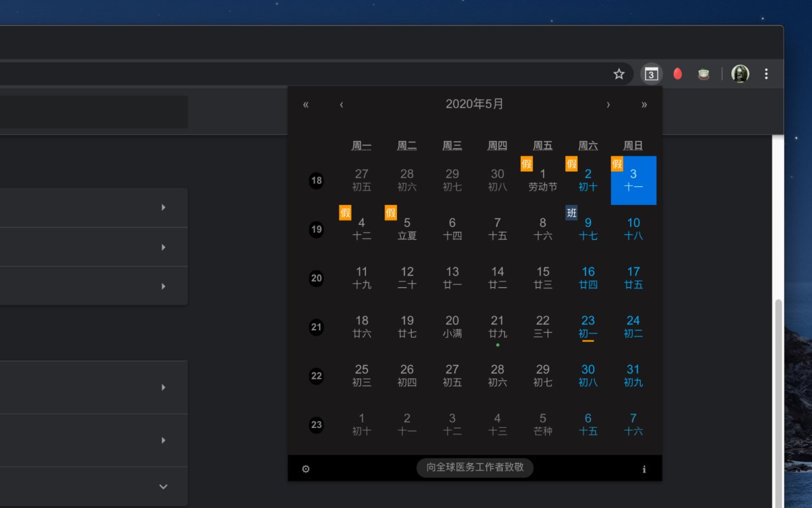The image size is (812, 508).
Task: Open the calendar settings gear icon
Action: click(x=306, y=469)
